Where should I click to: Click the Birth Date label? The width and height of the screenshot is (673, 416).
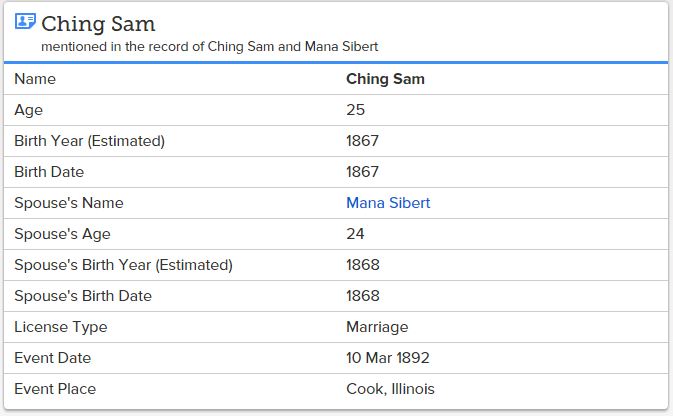pyautogui.click(x=48, y=172)
